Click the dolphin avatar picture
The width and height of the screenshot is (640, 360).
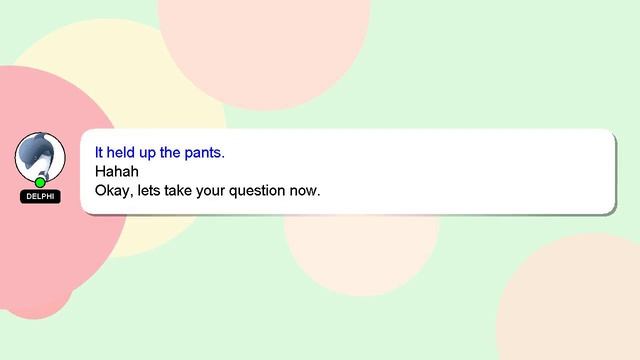click(x=40, y=157)
